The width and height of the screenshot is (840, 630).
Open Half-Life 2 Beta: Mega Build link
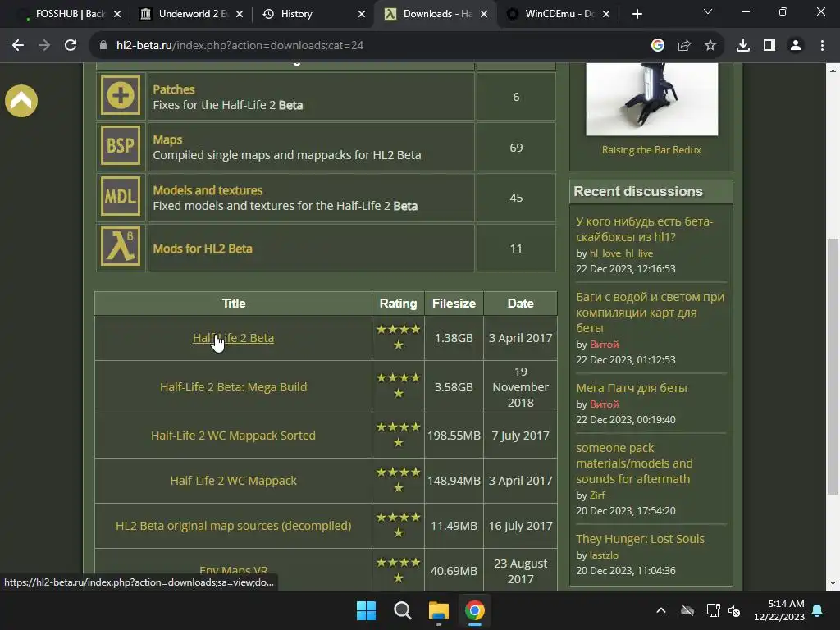point(233,387)
